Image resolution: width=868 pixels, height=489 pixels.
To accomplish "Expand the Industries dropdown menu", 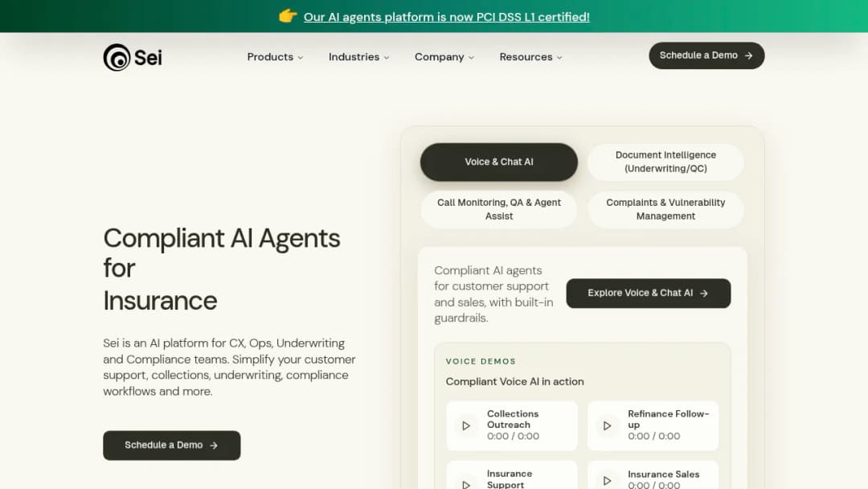I will coord(358,57).
